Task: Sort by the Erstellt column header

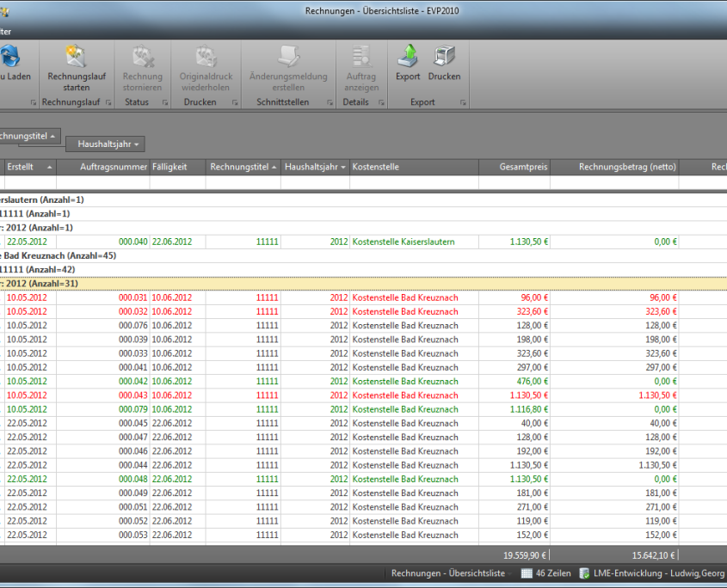Action: point(29,167)
